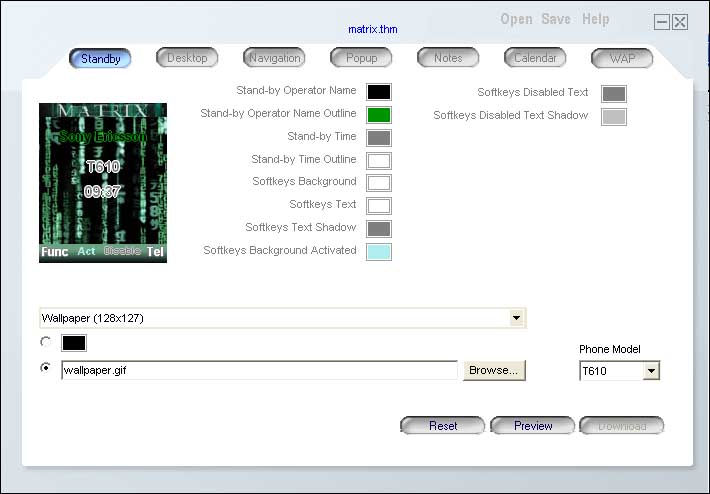Click the Softkeys Background Activated label
The width and height of the screenshot is (710, 494).
pyautogui.click(x=280, y=250)
